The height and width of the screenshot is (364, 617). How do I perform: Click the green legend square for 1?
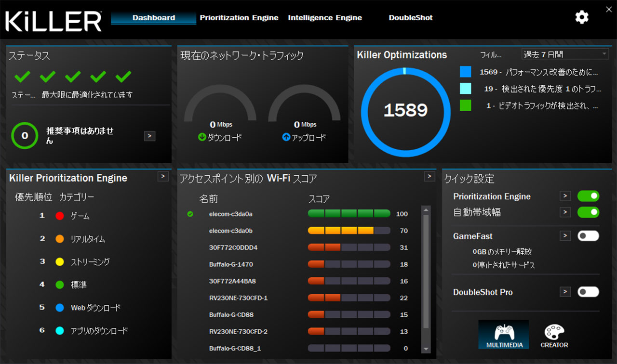(465, 105)
